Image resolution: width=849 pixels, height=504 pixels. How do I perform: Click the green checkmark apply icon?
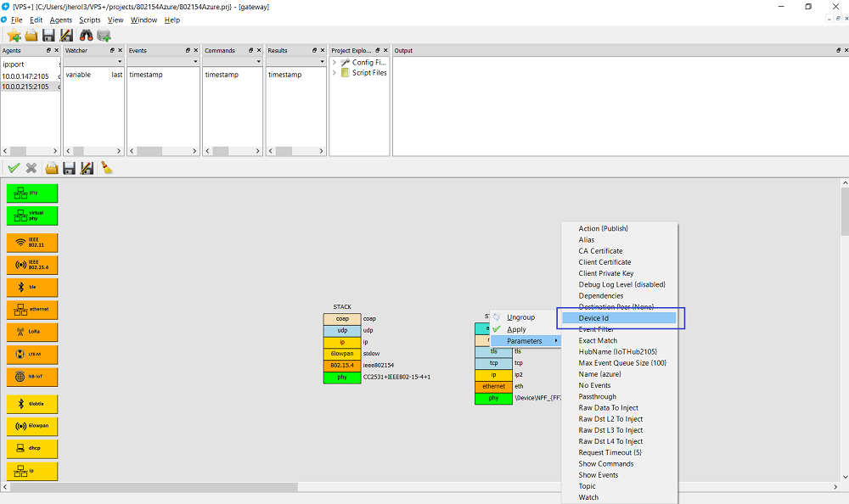(x=14, y=168)
